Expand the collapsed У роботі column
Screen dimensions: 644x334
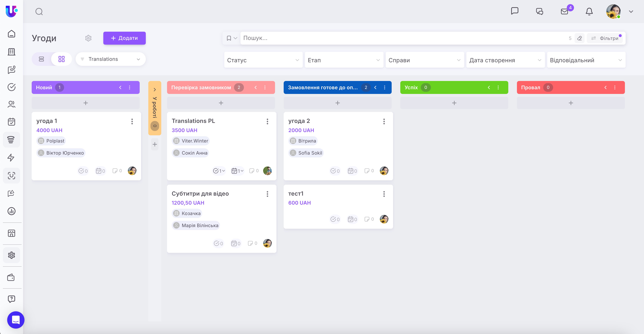coord(155,89)
